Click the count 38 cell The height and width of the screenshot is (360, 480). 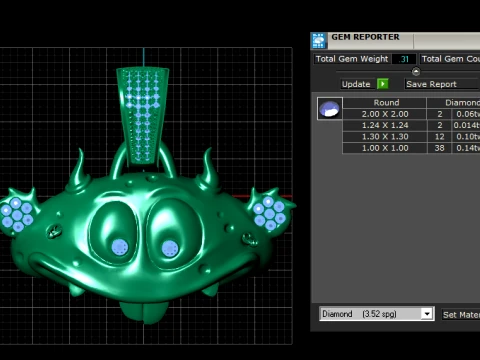click(439, 148)
